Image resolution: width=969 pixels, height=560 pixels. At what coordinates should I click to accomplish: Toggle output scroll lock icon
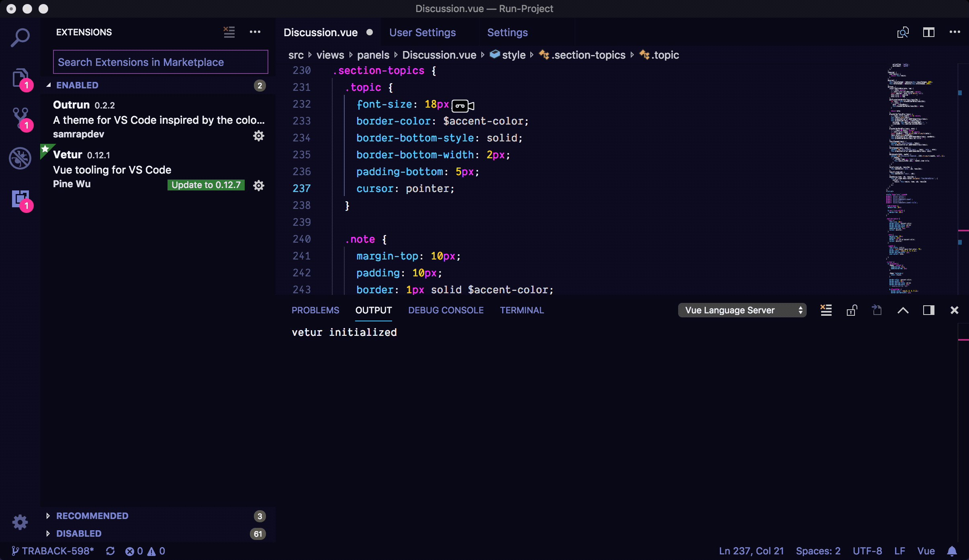[x=852, y=310]
